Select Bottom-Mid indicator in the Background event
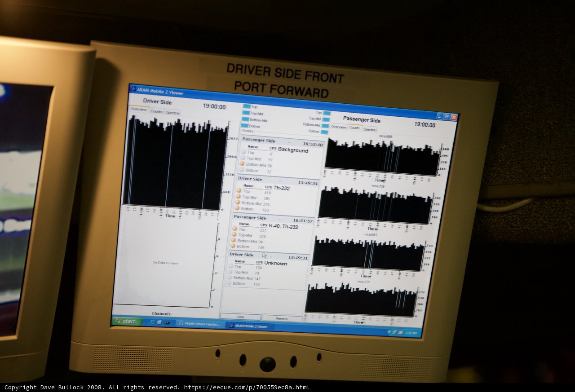This screenshot has height=392, width=575. tap(242, 164)
